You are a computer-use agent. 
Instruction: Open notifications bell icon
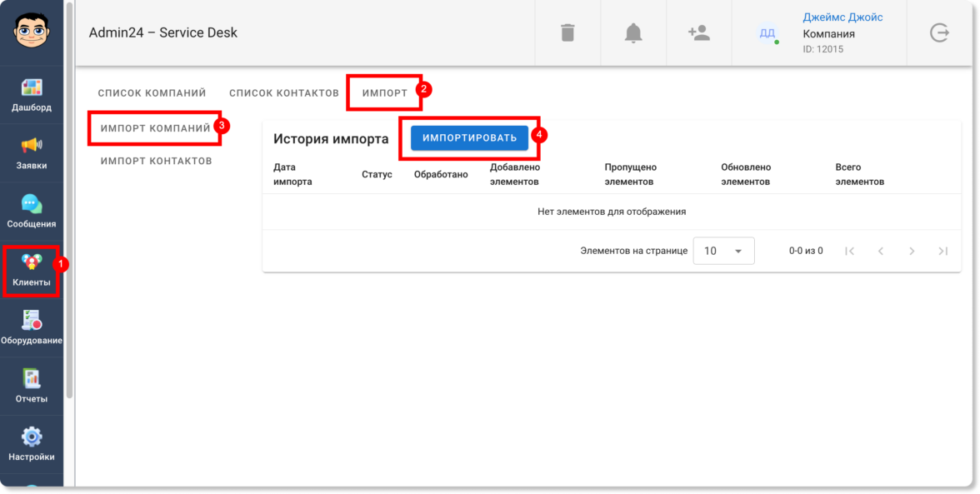pos(633,32)
